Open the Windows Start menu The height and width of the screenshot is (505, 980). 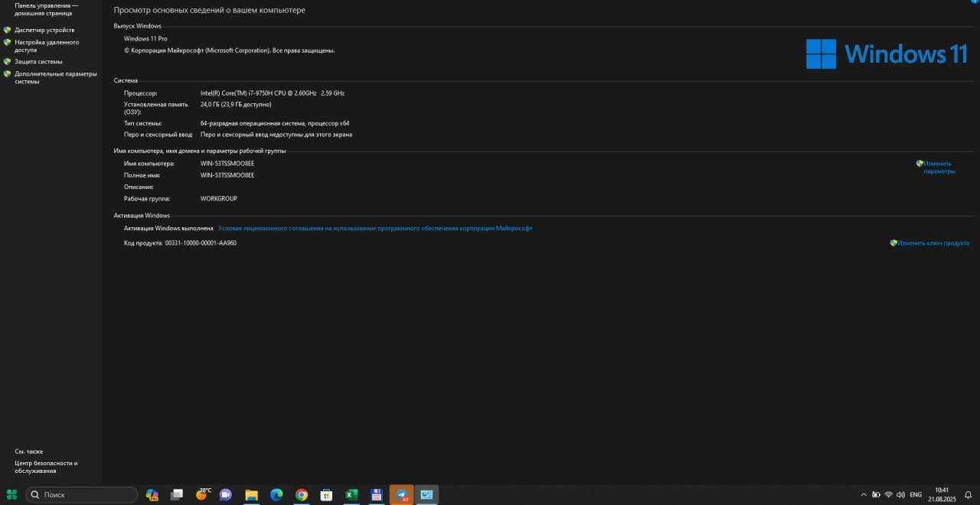tap(11, 495)
